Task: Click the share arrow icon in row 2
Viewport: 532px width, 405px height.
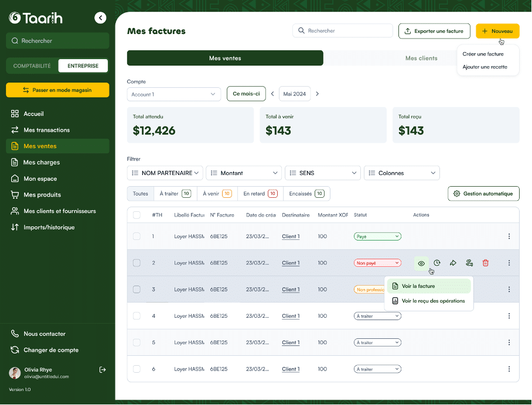Action: 453,263
